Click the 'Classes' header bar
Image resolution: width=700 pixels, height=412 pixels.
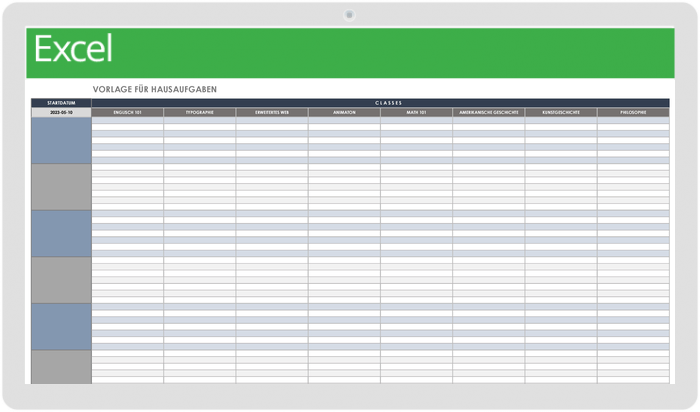pos(380,103)
